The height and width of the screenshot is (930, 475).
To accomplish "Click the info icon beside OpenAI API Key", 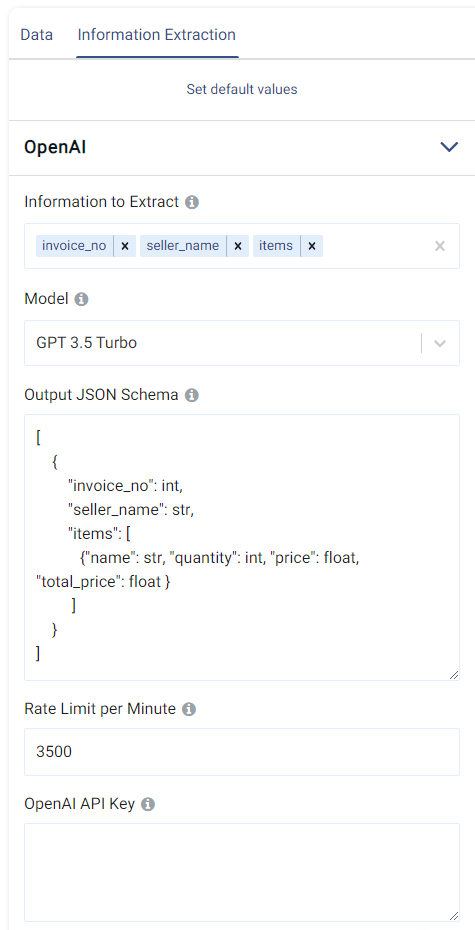I will pyautogui.click(x=148, y=804).
